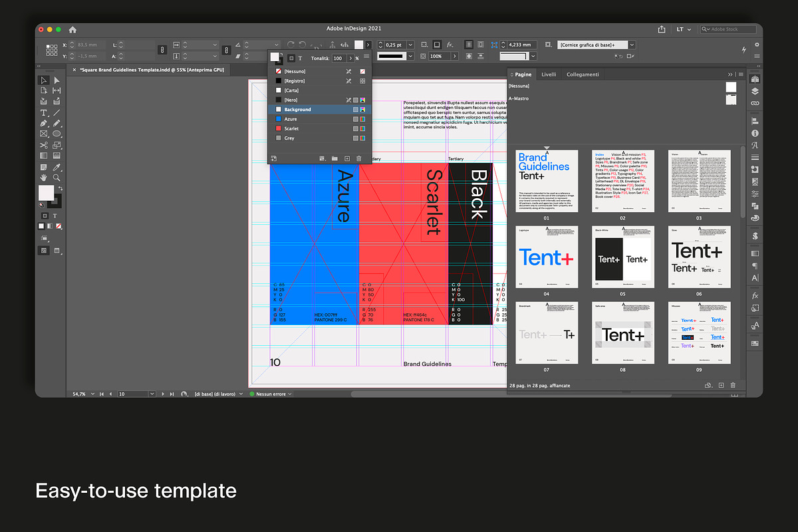Toggle Normal view mode in toolbox
798x532 pixels.
(44, 250)
